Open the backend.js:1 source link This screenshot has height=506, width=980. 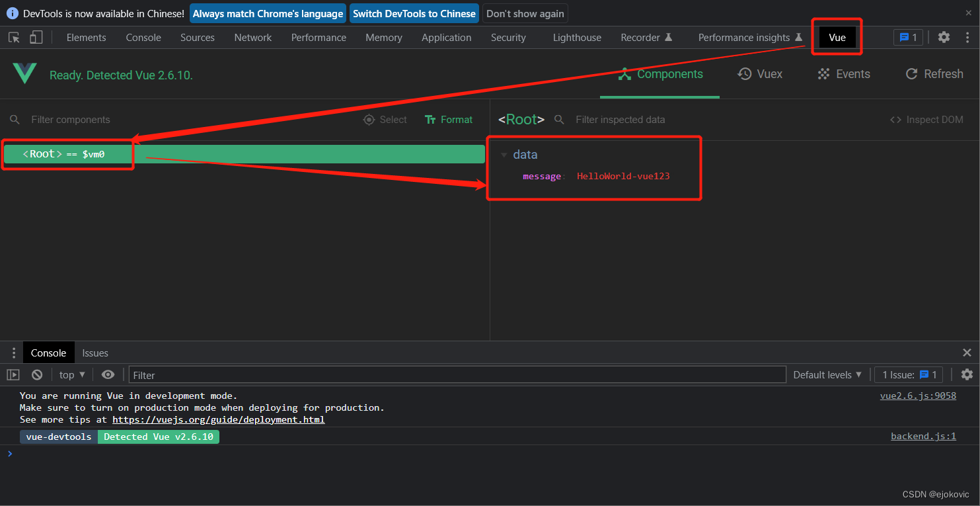pyautogui.click(x=923, y=436)
